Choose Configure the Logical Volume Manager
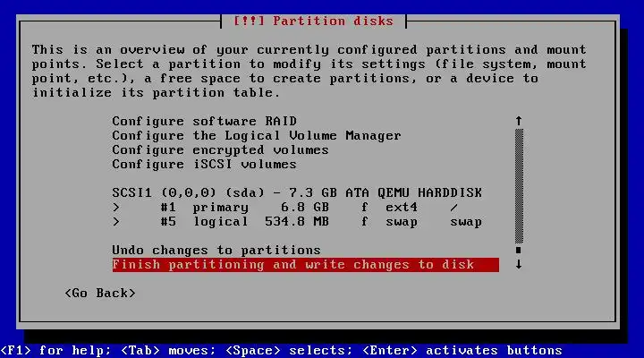 [257, 135]
